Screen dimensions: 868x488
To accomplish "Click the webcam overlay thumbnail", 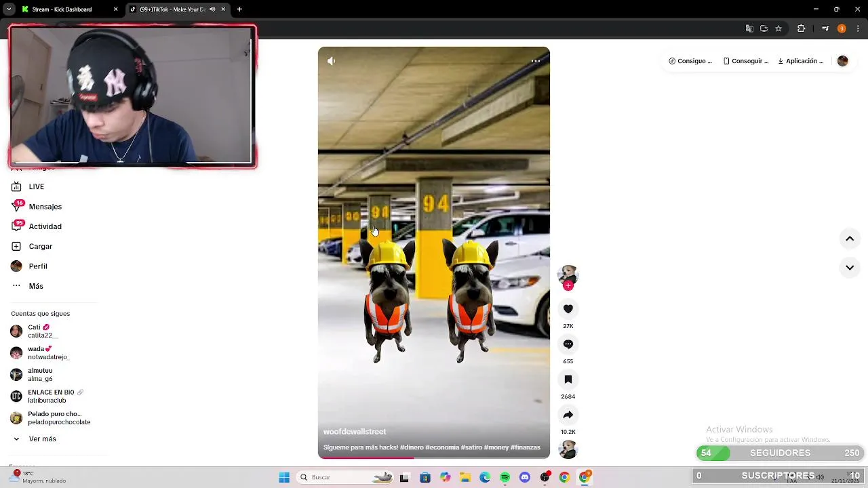I will (132, 96).
